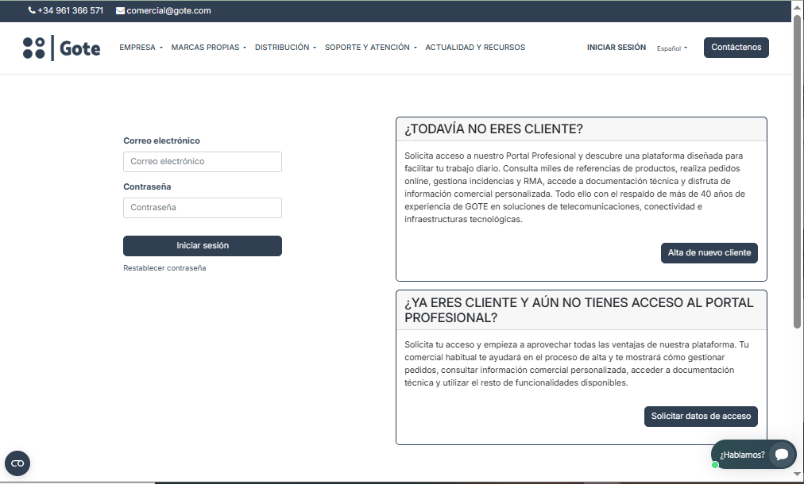The width and height of the screenshot is (804, 484).
Task: Click heading ¿YA ERES CLIENTE Y AÚN NO TIENES ACCESO
Action: (578, 310)
